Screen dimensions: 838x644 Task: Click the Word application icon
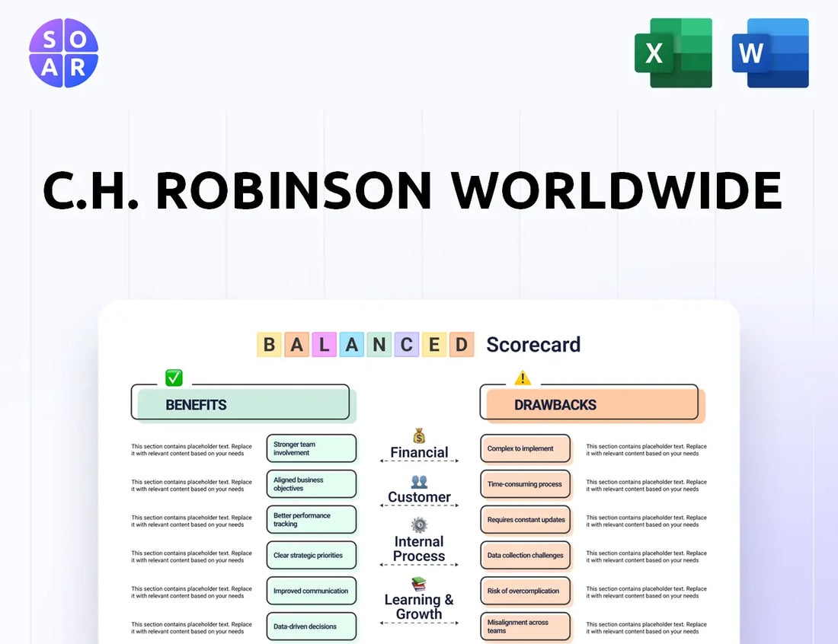point(770,53)
